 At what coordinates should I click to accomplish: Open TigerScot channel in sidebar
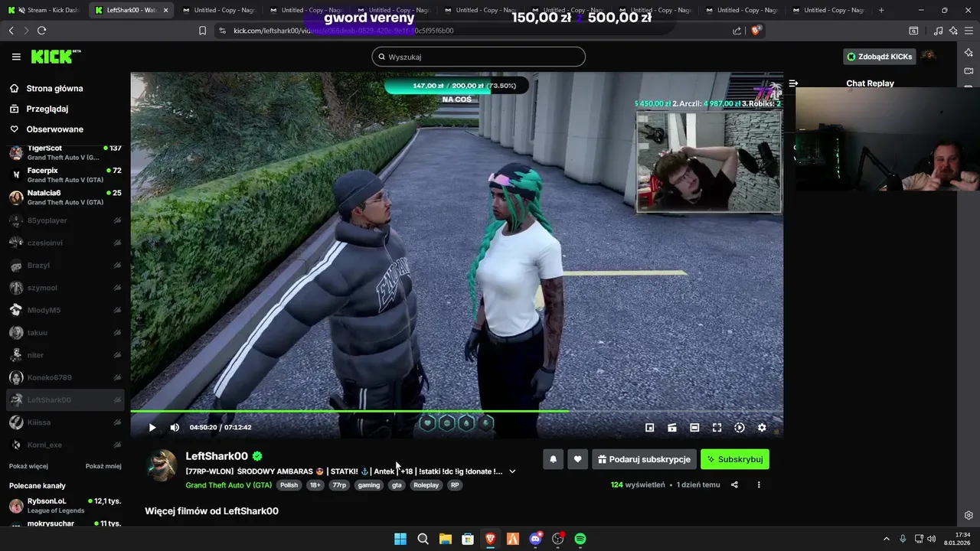65,152
